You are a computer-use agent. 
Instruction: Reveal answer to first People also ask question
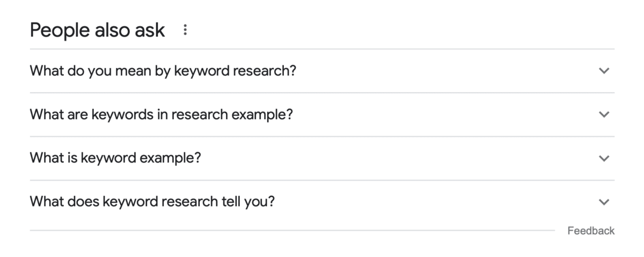tap(322, 71)
